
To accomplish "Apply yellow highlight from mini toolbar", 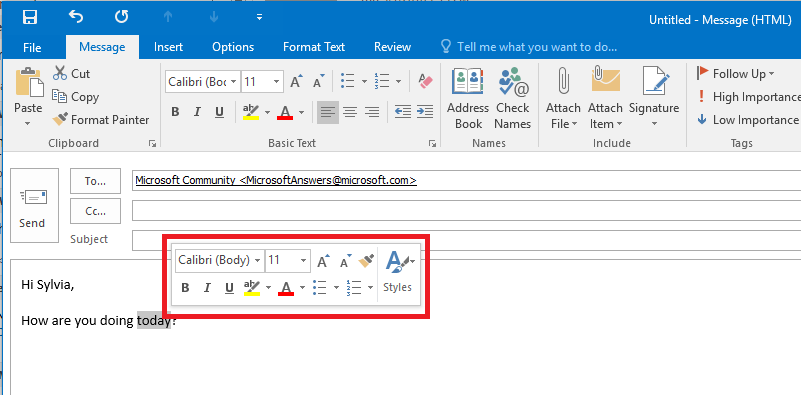I will 252,287.
